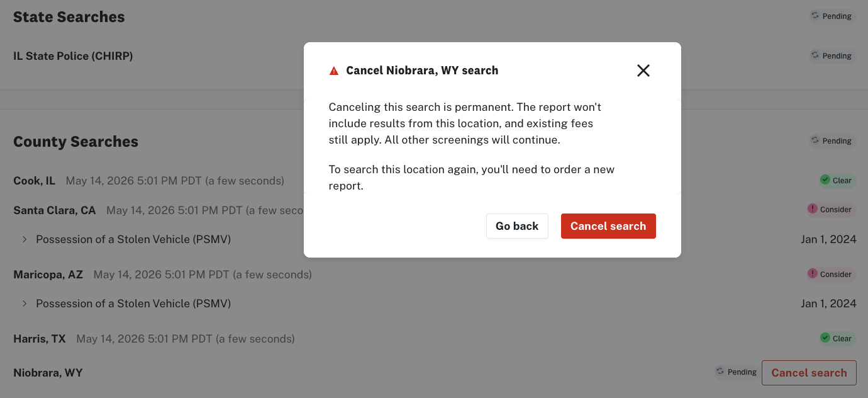Click the Clear status badge for Harris, TX
Viewport: 868px width, 398px height.
(837, 339)
